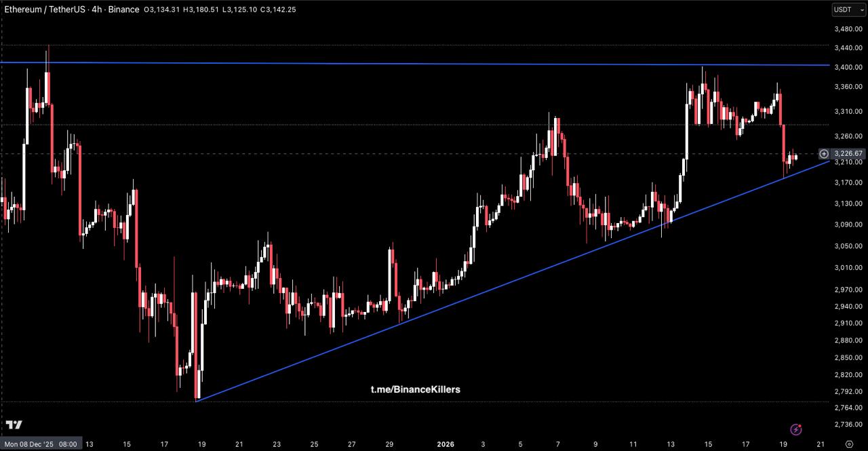Open chart settings gear in bottom-right corner

(x=848, y=444)
